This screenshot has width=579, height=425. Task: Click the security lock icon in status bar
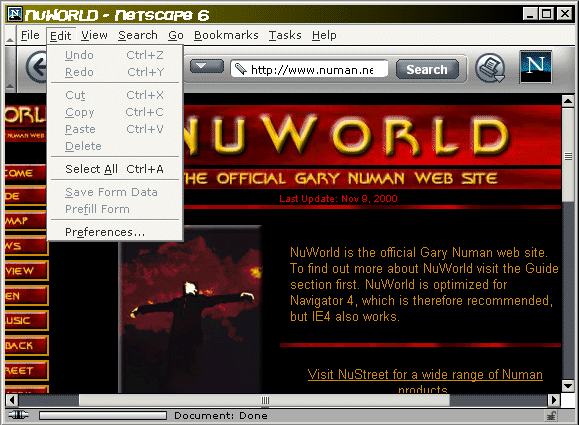(552, 416)
